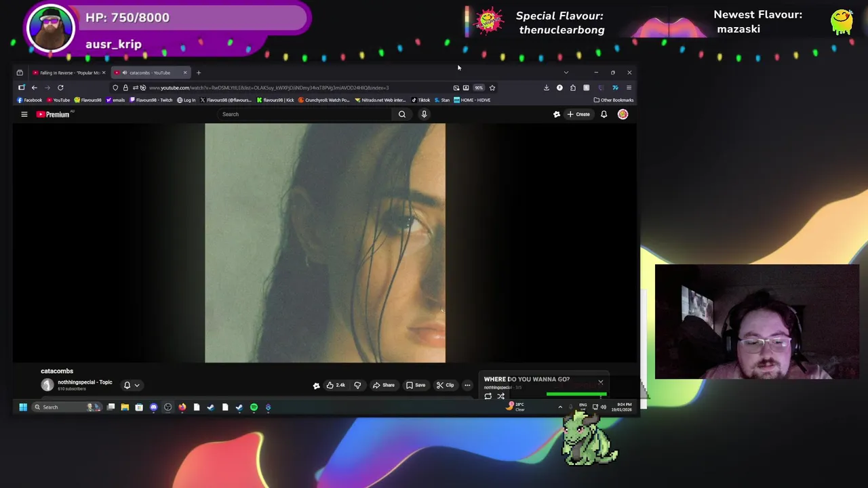This screenshot has width=868, height=488.
Task: Open the nothhingspecial - Topic channel link
Action: pos(85,382)
